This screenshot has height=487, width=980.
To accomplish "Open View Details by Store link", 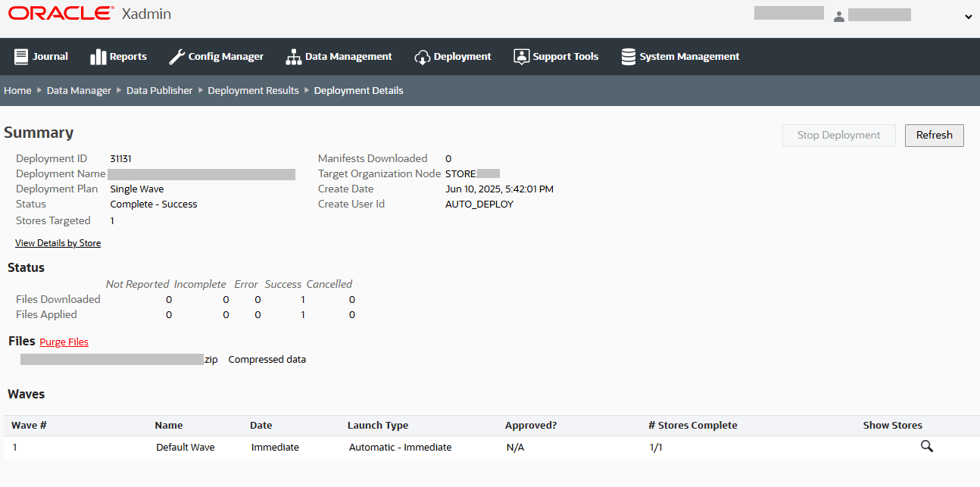I will point(58,242).
